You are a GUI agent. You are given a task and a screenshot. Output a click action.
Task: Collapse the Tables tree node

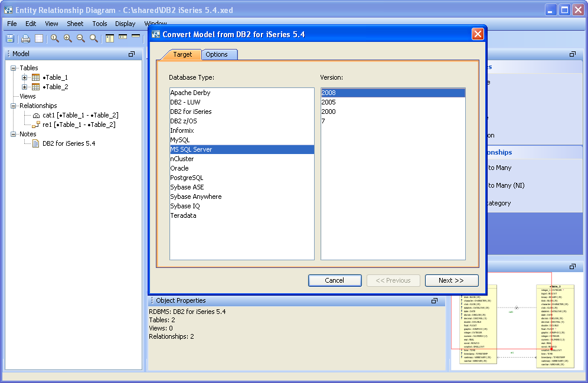[14, 68]
